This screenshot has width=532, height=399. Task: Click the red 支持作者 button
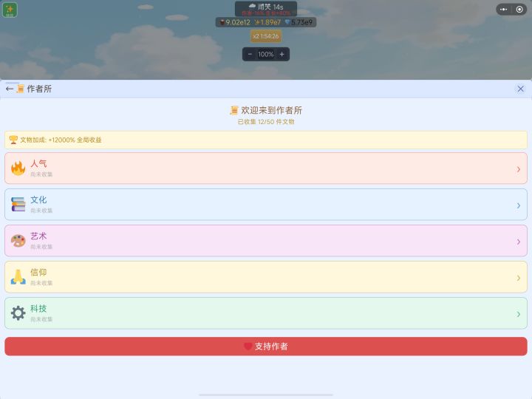[x=266, y=347]
